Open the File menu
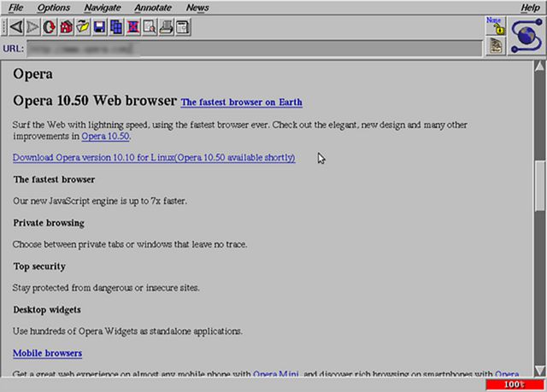 click(15, 8)
